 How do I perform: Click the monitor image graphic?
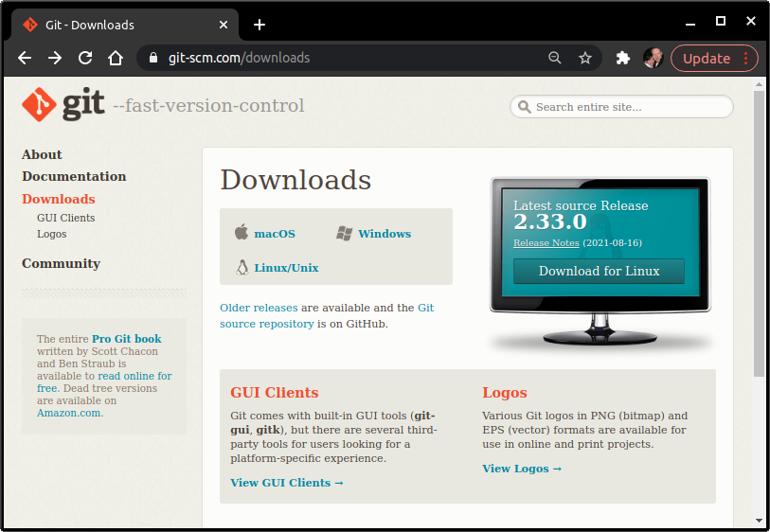point(600,260)
